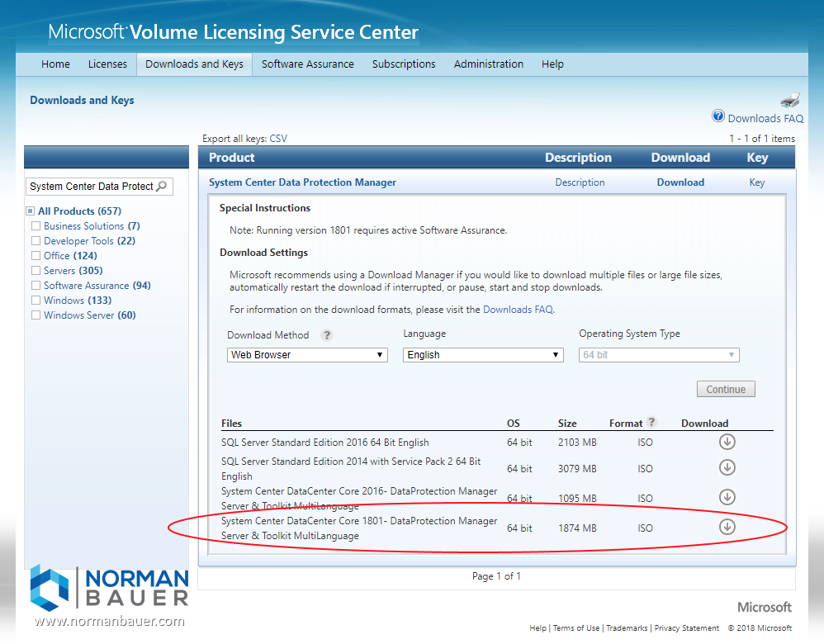This screenshot has height=644, width=824.
Task: Tick the Windows Server product filter
Action: (36, 315)
